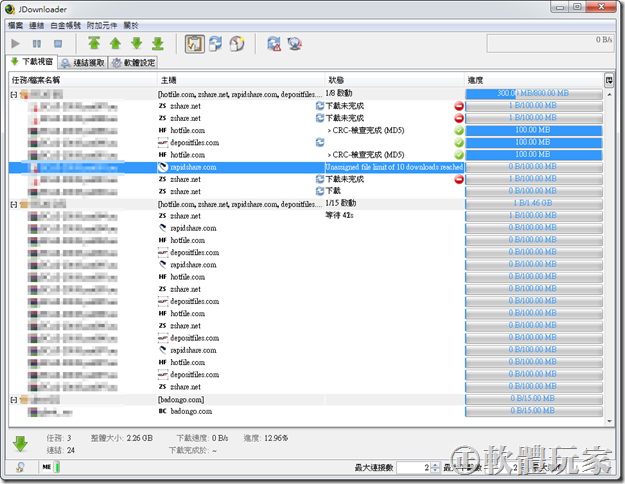Click the list scrollbar down arrow

(609, 421)
